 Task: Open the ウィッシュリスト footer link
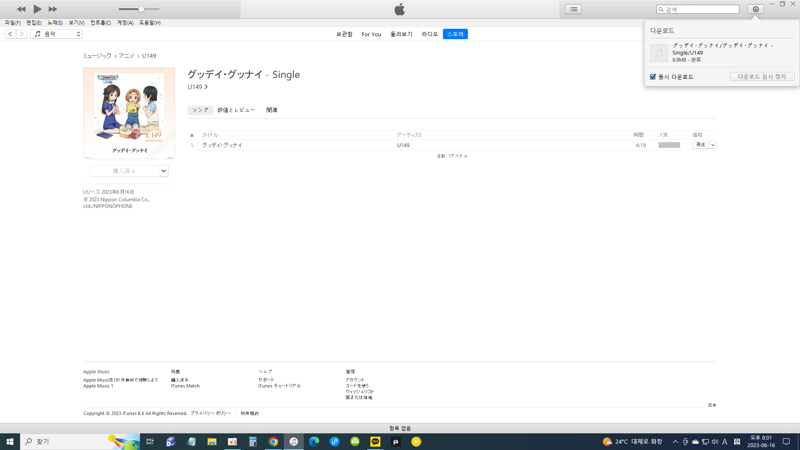(x=360, y=392)
